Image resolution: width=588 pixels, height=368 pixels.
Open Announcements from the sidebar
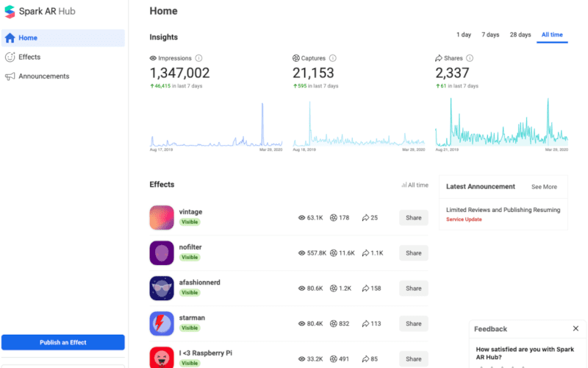click(x=44, y=77)
